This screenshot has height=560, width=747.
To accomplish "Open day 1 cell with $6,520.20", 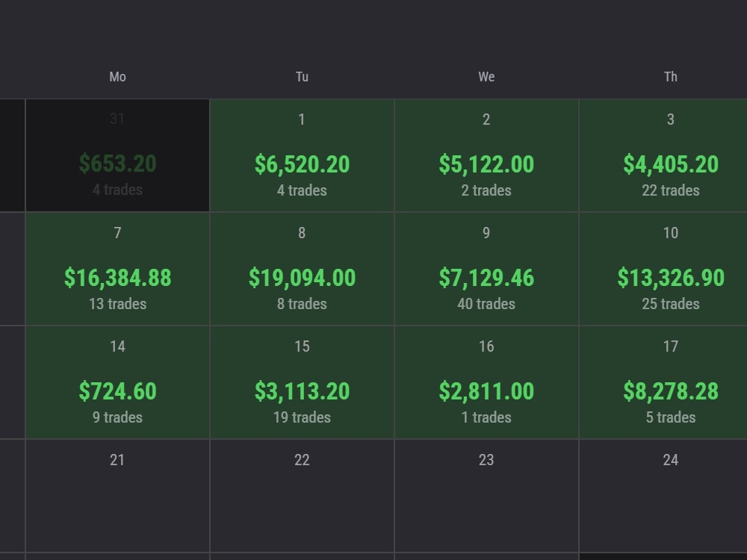I will point(302,155).
